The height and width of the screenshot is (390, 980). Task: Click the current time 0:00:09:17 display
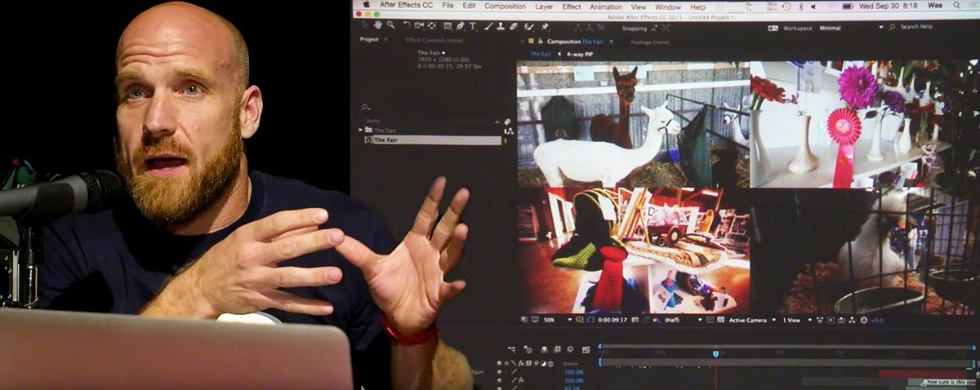click(x=612, y=320)
